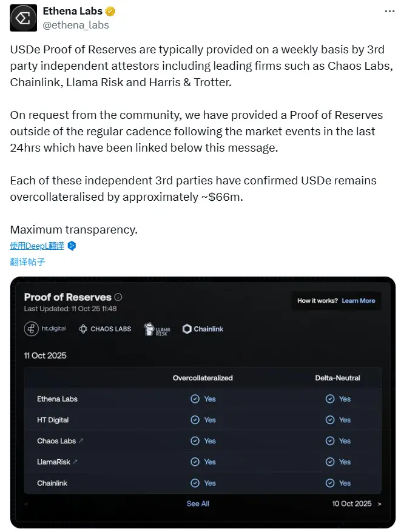
Task: Click the Llama Risk attestor logo
Action: pos(150,330)
